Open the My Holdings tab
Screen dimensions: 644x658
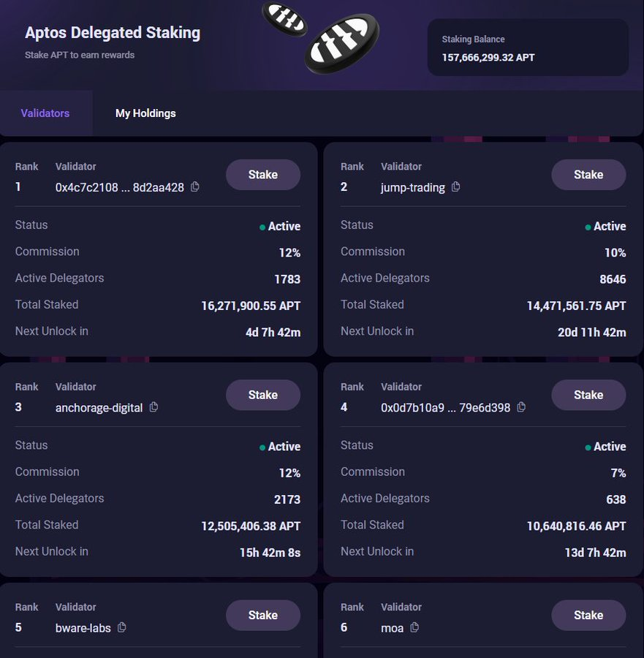point(145,113)
